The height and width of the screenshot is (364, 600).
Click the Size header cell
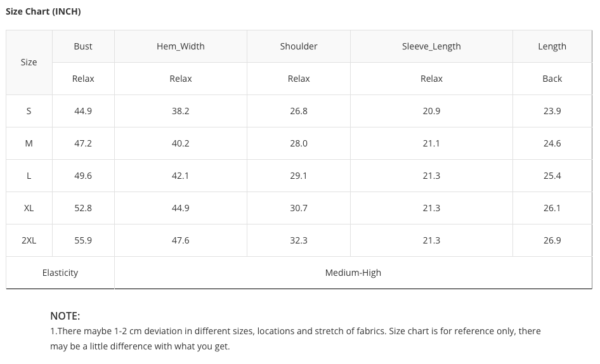(29, 62)
